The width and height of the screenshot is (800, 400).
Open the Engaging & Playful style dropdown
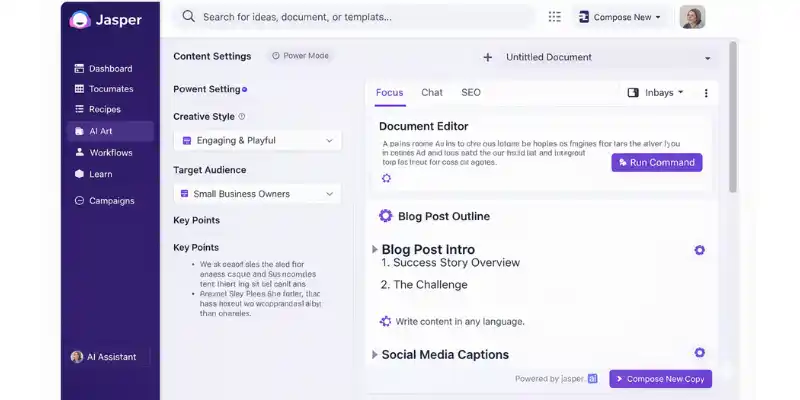point(258,140)
